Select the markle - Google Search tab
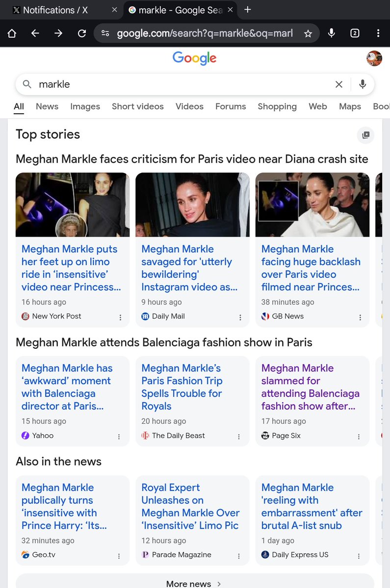Screen dimensions: 390x588 coord(177,10)
